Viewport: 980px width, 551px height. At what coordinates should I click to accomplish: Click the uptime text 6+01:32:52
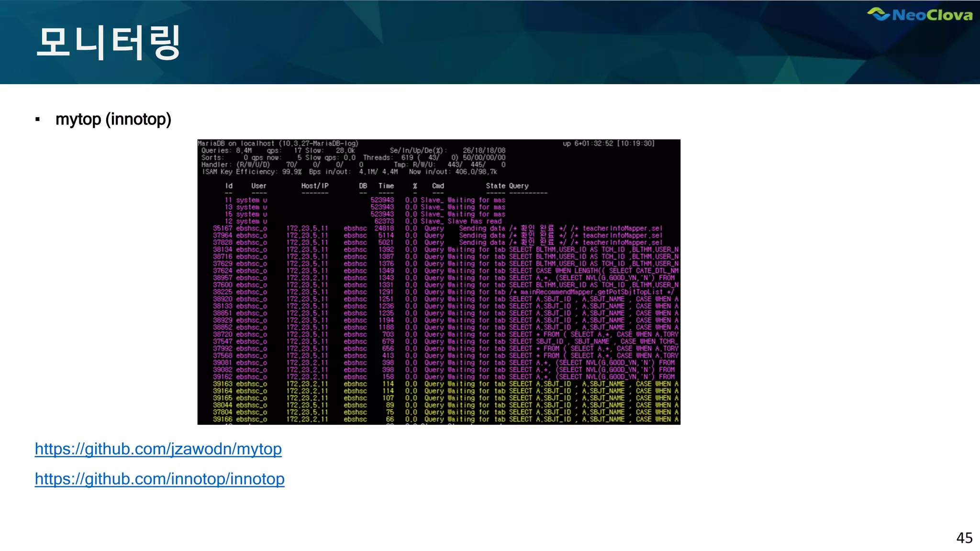tap(593, 143)
